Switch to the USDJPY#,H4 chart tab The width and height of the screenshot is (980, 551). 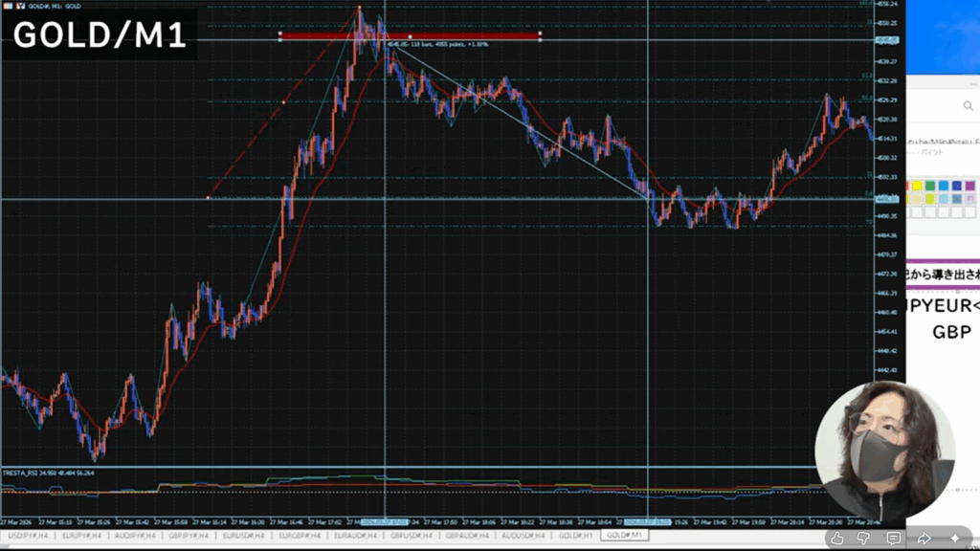[28, 537]
